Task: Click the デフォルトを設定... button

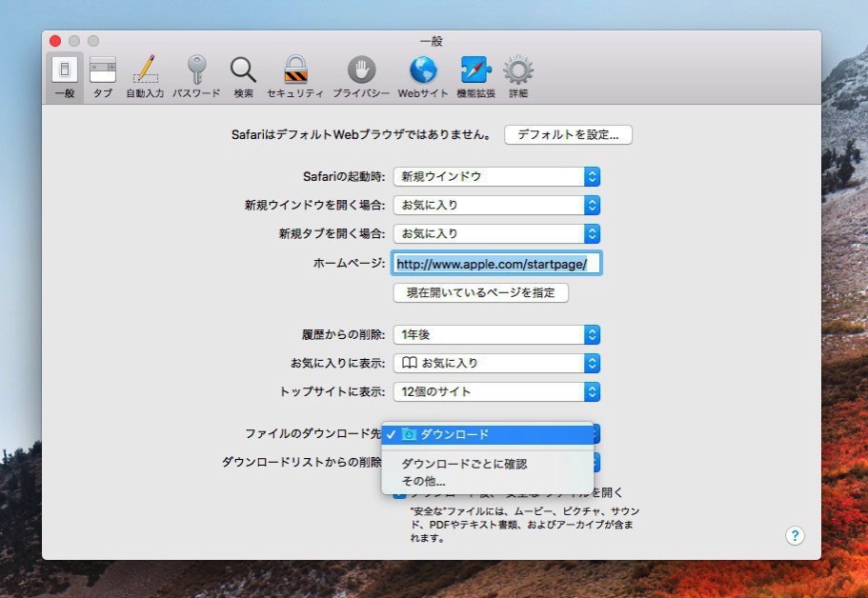Action: point(568,134)
